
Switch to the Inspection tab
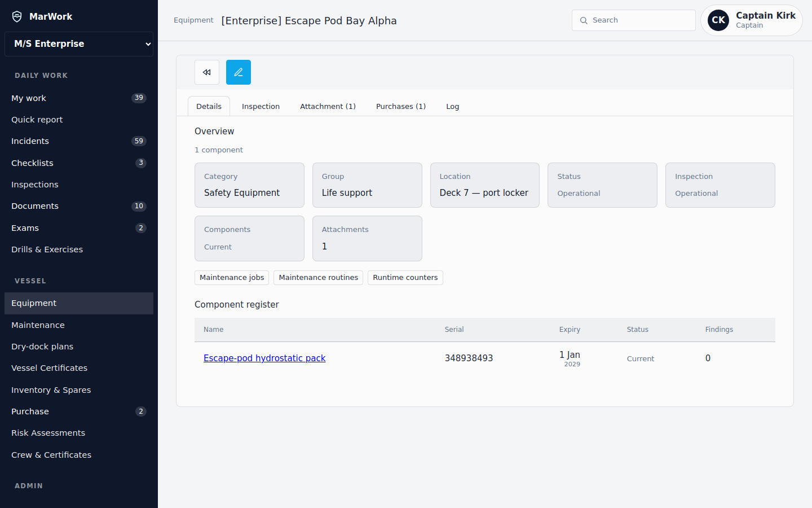(261, 106)
